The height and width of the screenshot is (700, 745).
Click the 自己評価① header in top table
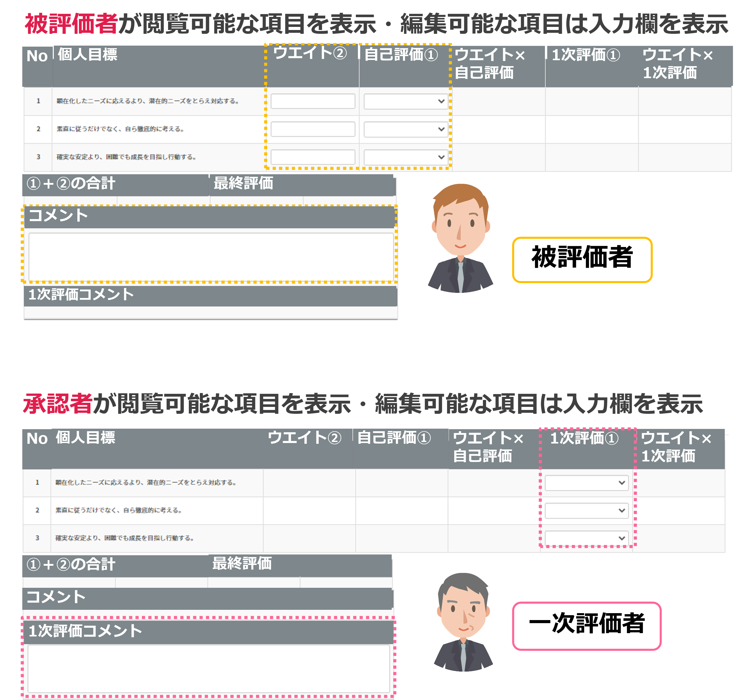point(401,55)
